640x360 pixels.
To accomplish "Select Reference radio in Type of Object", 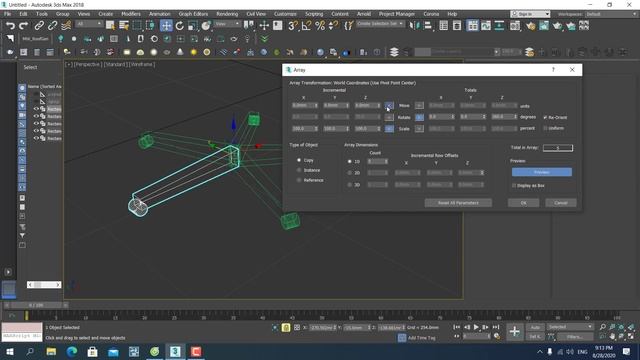I will (x=299, y=180).
